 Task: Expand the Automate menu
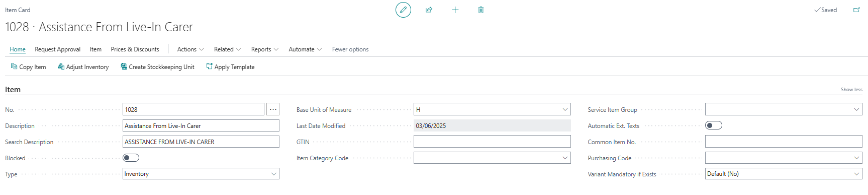(305, 49)
